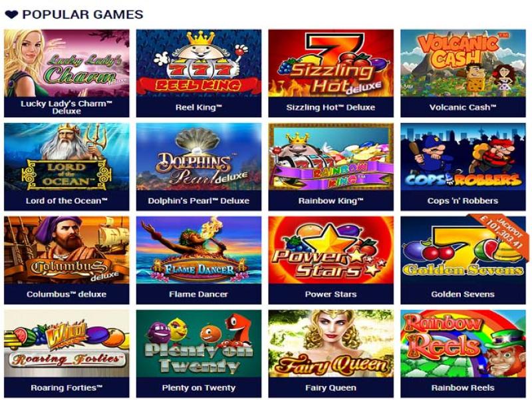Open the Lucky Lady's Charm Deluxe thumbnail
532x400 pixels.
point(66,63)
